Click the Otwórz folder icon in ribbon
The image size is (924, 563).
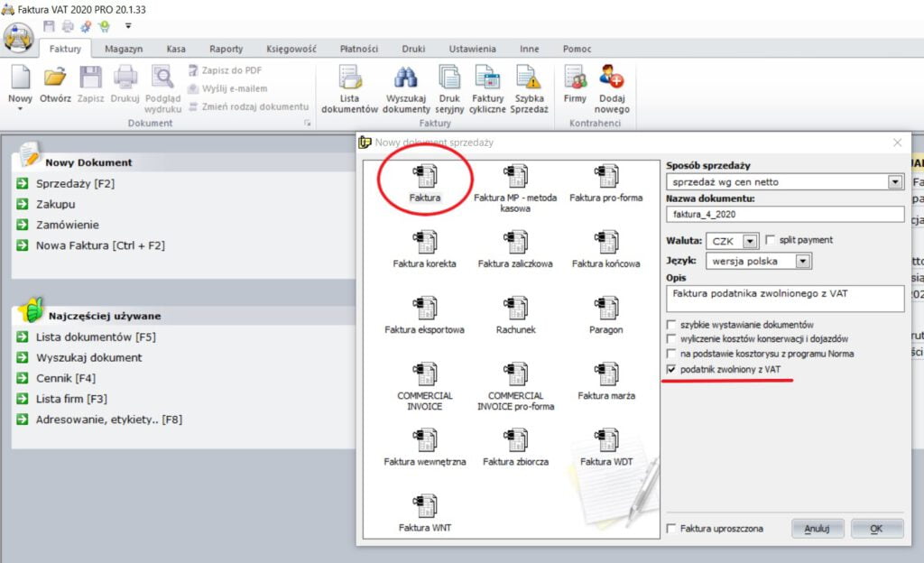[55, 78]
